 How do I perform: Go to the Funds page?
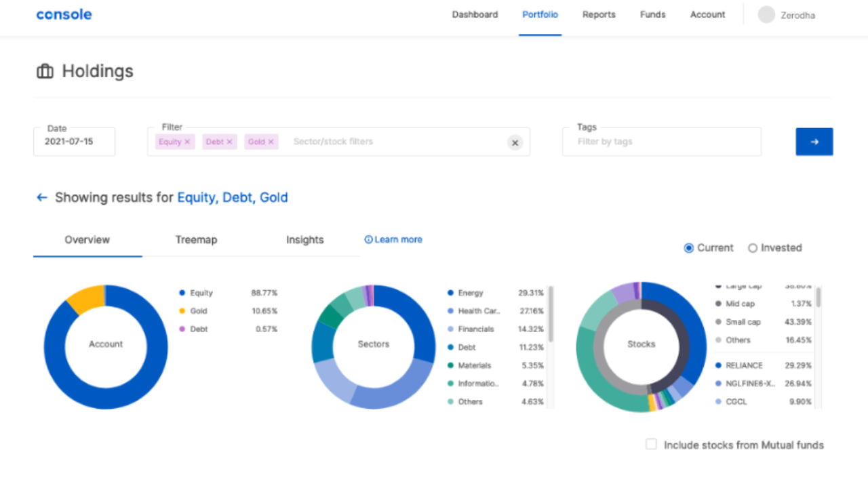[x=652, y=15]
